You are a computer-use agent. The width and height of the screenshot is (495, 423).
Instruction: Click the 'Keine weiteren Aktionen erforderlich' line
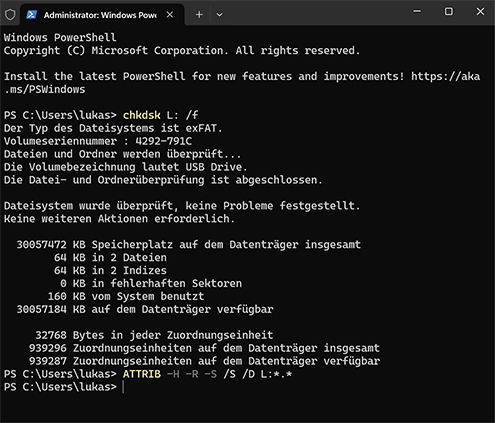(119, 219)
